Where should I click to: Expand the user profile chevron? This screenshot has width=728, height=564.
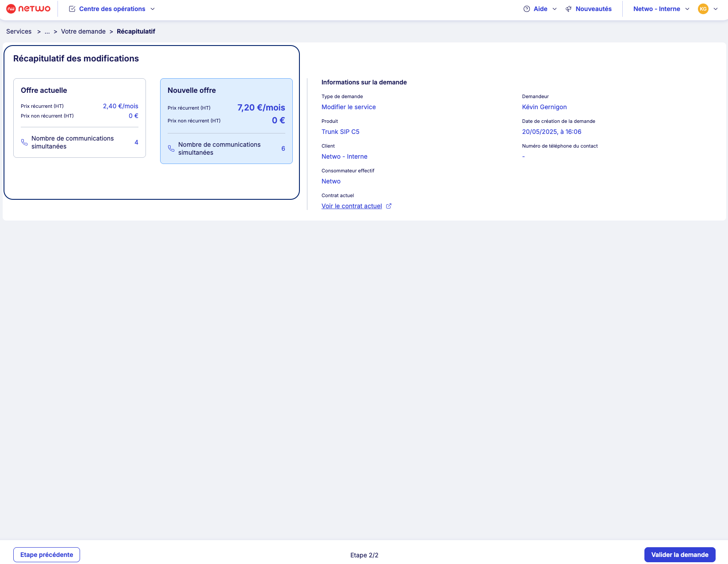click(716, 9)
